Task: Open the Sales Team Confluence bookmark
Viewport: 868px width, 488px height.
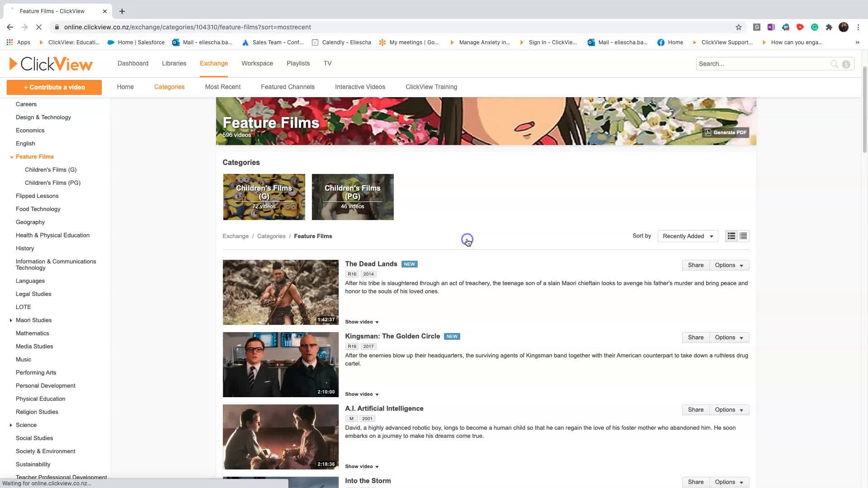Action: [x=273, y=42]
